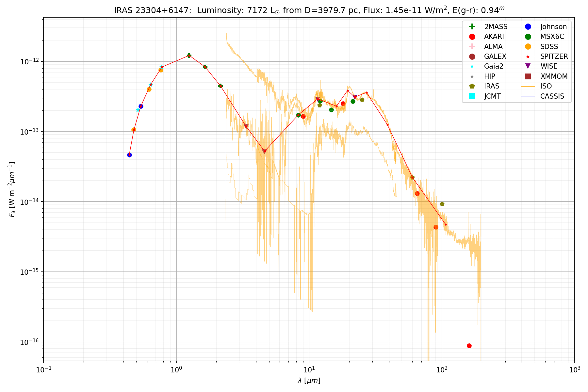Click the plot title starting with IRAS 23304+6147
Image resolution: width=588 pixels, height=392 pixels.
309,10
